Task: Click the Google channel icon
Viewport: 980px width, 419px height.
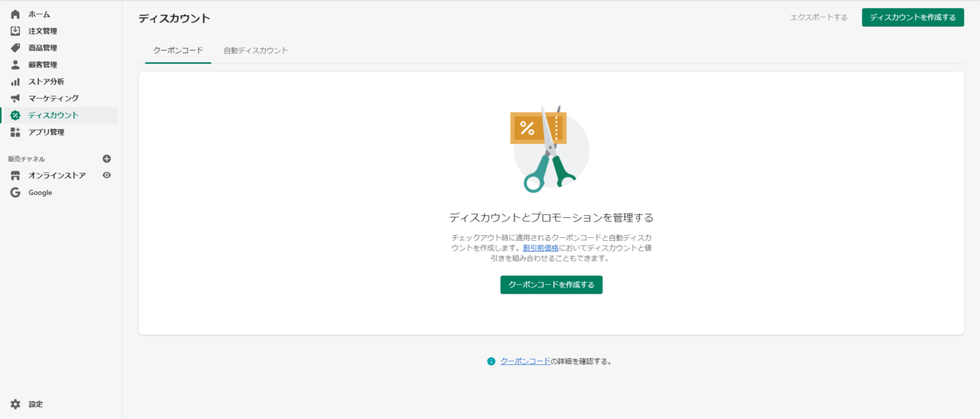Action: pos(16,193)
